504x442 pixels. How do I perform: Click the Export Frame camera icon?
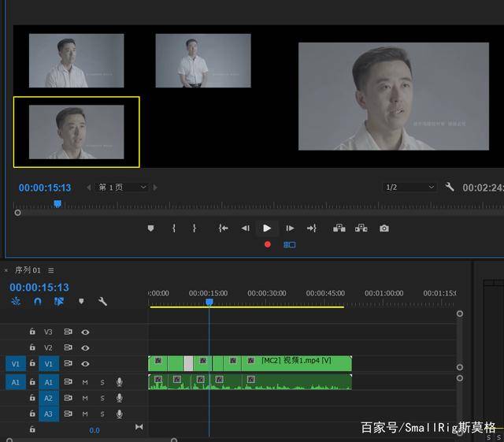384,228
